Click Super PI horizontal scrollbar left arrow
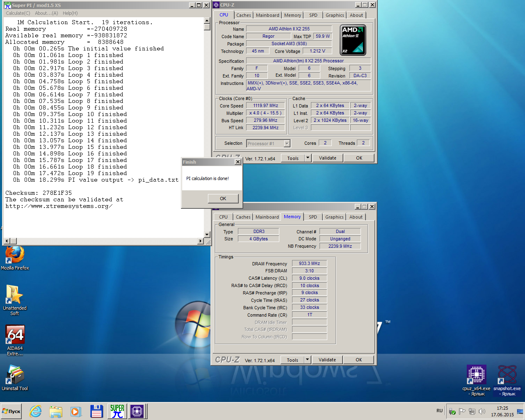The height and width of the screenshot is (420, 525). coord(7,241)
